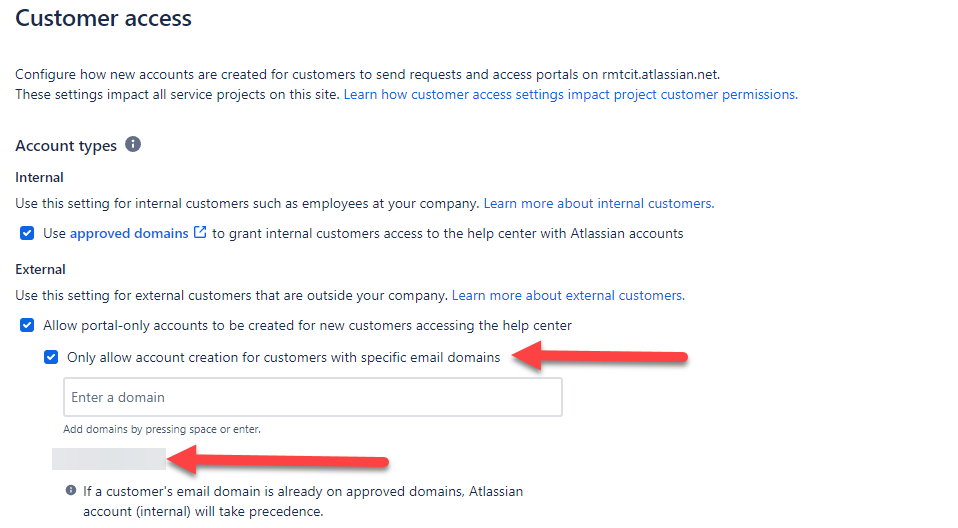Click red arrow pointing at email domains option

599,356
